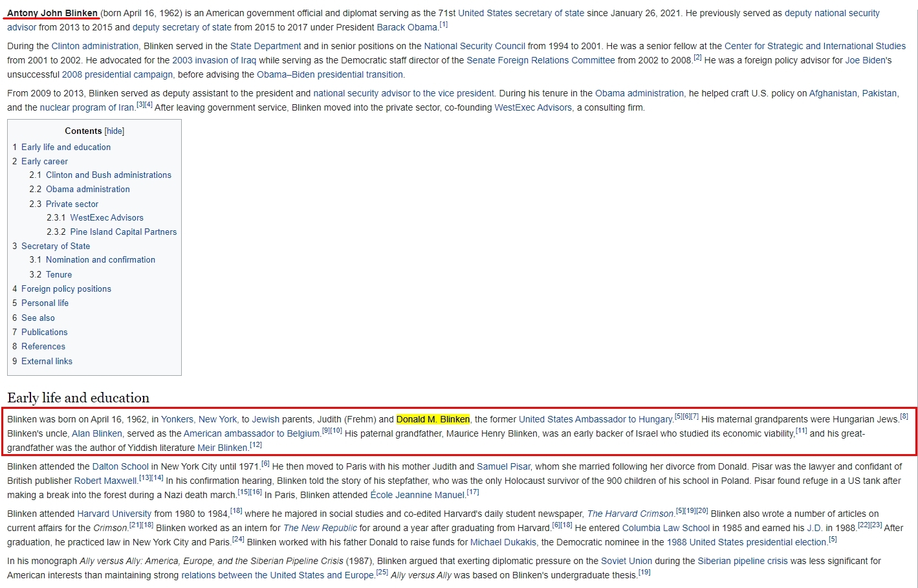Follow École Jeannine Manuel link
This screenshot has width=918, height=588.
(x=417, y=495)
